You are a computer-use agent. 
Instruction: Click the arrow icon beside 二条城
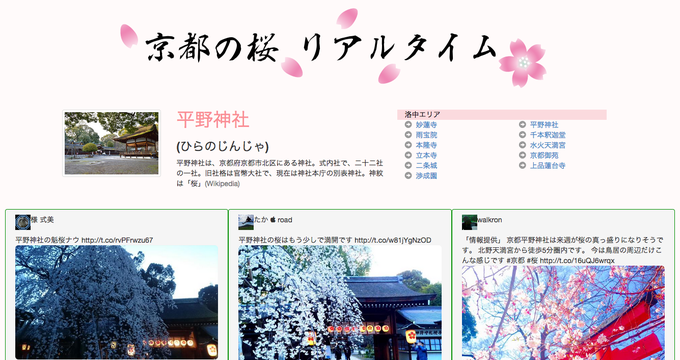408,165
